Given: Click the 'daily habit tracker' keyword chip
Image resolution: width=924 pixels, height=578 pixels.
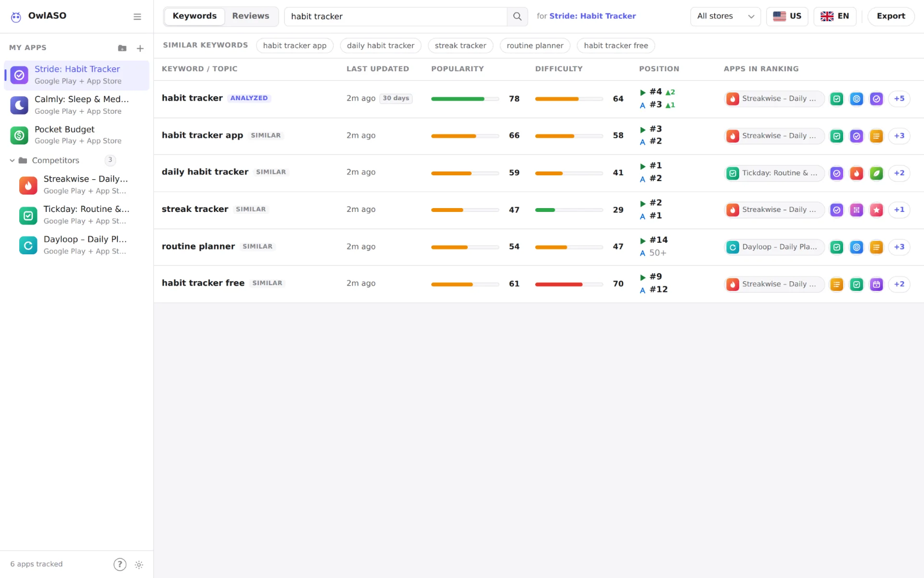Looking at the screenshot, I should coord(380,46).
